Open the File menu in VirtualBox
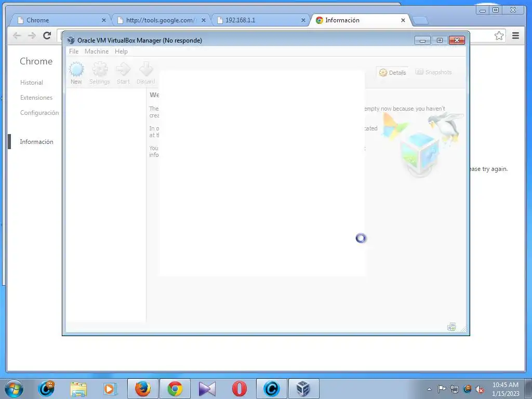532x399 pixels. (74, 51)
